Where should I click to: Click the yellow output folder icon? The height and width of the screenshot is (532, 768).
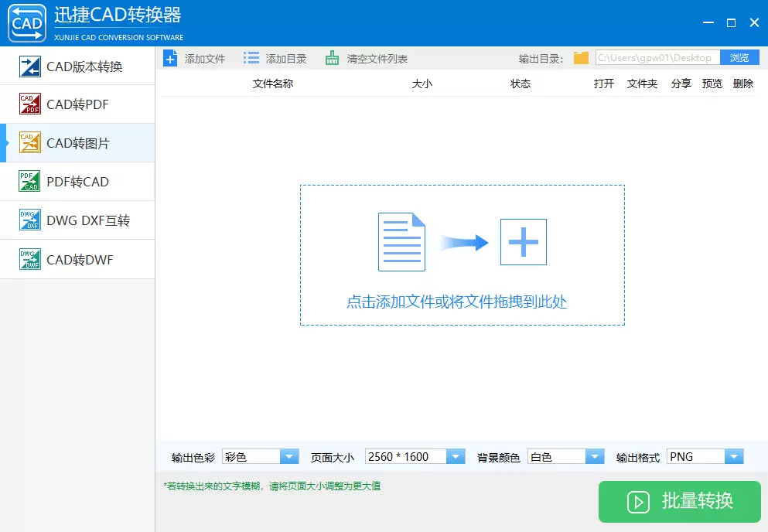[x=581, y=58]
